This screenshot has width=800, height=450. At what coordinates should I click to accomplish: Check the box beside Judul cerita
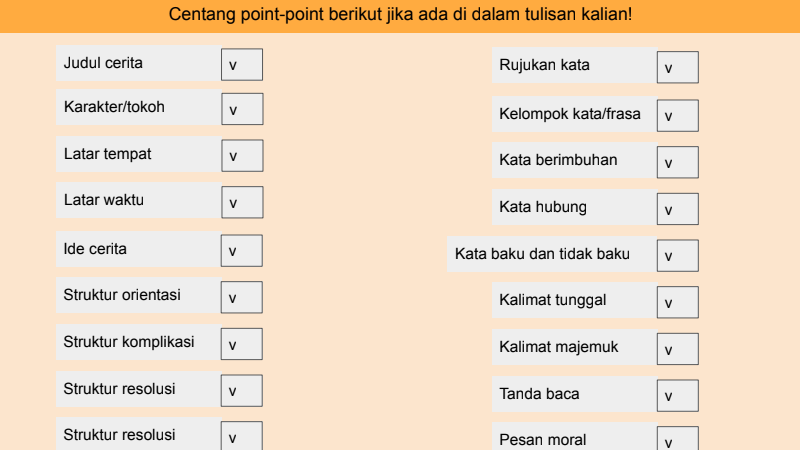242,64
